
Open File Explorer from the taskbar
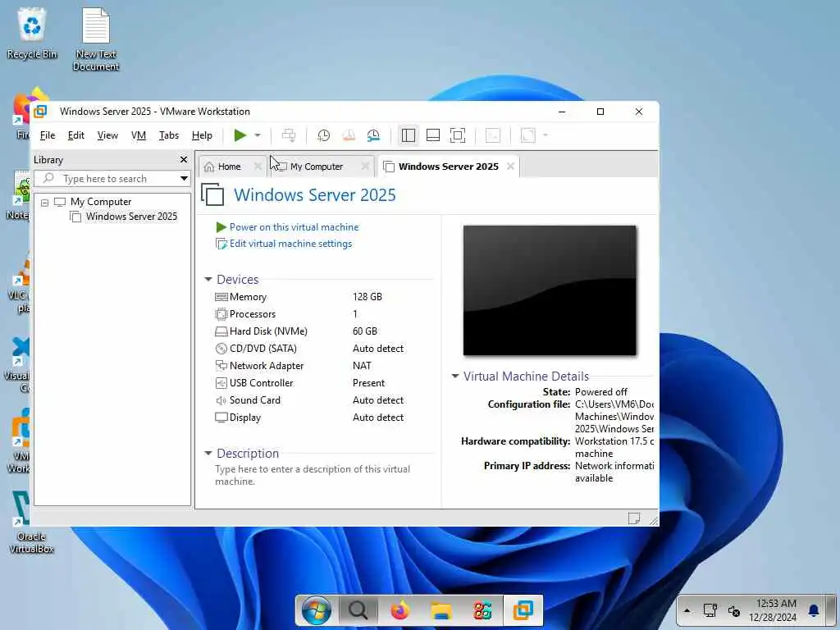[x=441, y=610]
